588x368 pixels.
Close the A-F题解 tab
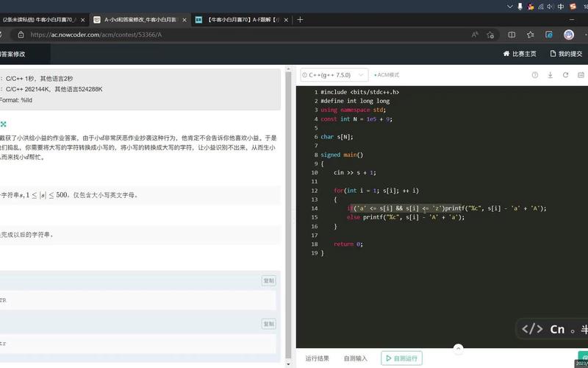point(286,20)
